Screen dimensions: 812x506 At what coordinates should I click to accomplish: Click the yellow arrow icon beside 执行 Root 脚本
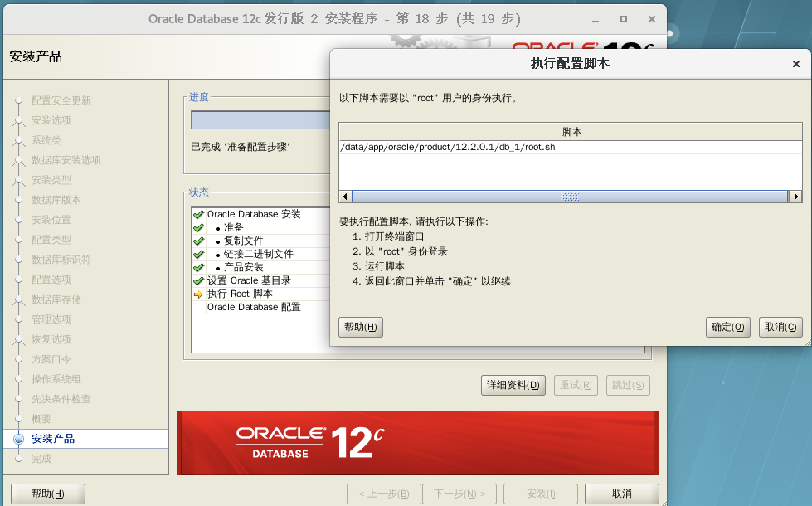coord(198,294)
